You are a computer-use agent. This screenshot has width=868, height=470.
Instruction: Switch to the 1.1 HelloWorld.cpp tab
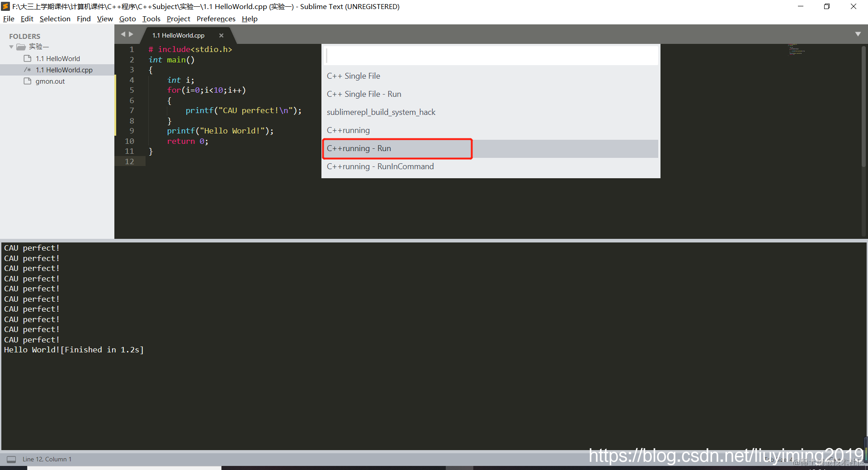tap(178, 35)
